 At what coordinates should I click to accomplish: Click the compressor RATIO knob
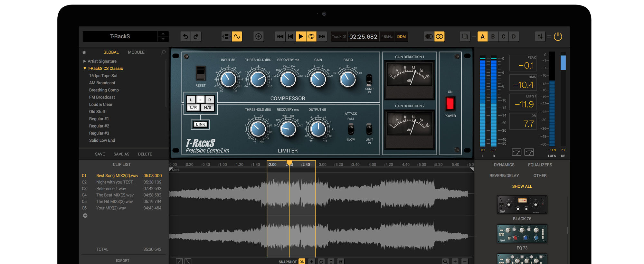click(348, 79)
